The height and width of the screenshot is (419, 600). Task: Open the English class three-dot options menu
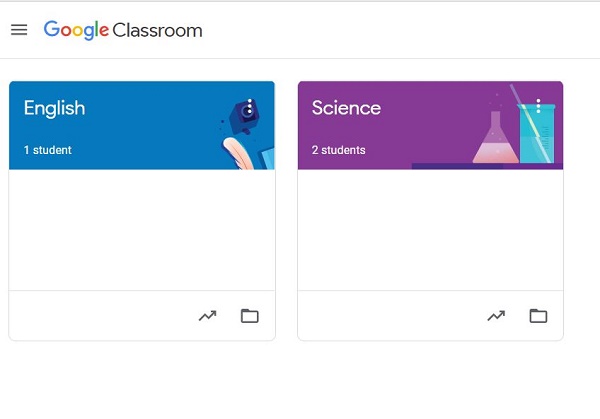[249, 106]
